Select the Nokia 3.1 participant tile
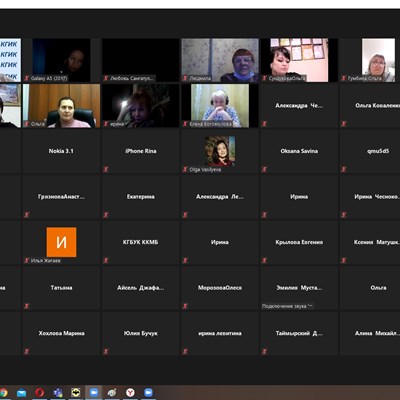This screenshot has height=400, width=400. tap(61, 151)
